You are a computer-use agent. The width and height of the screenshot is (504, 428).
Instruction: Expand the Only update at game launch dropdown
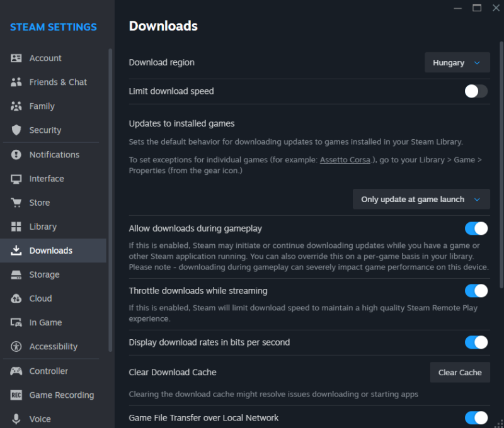pyautogui.click(x=421, y=200)
